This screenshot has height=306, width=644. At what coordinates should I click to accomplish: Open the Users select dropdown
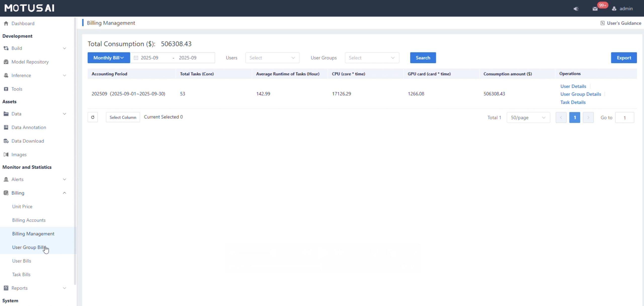[272, 58]
